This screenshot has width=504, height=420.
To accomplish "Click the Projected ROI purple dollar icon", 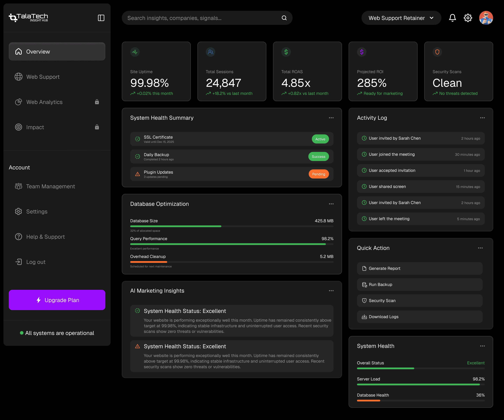I will click(x=362, y=52).
